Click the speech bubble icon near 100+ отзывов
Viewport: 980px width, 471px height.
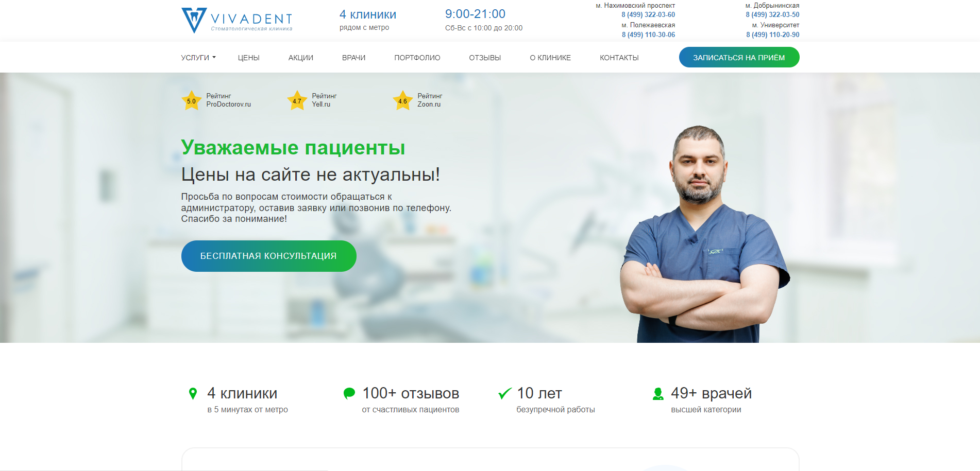tap(349, 394)
